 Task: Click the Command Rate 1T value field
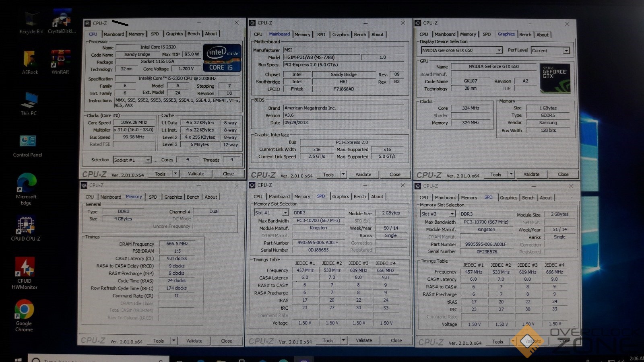tap(177, 296)
